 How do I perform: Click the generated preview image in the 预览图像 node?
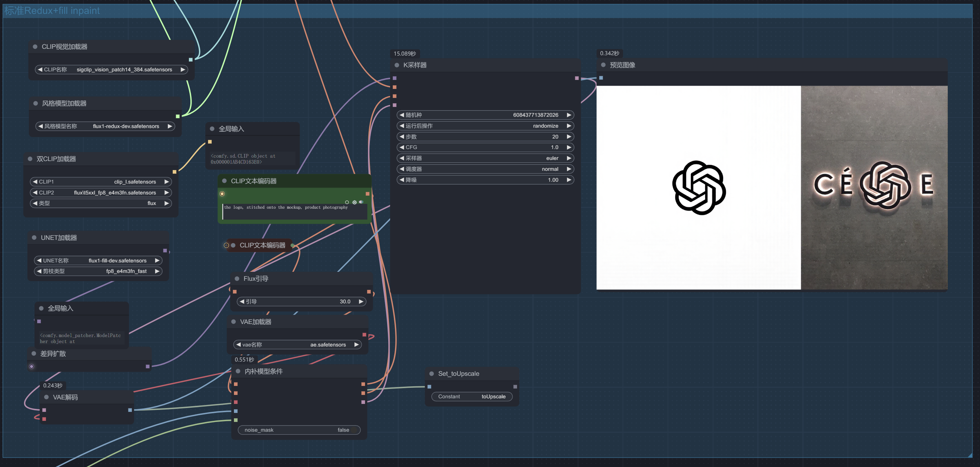click(772, 187)
